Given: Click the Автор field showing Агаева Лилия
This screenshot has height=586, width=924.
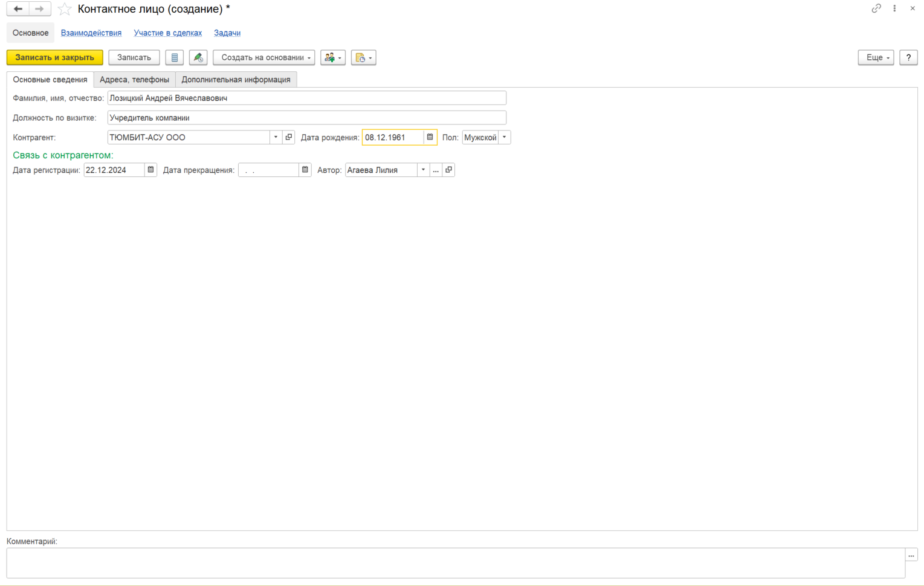Looking at the screenshot, I should 381,170.
